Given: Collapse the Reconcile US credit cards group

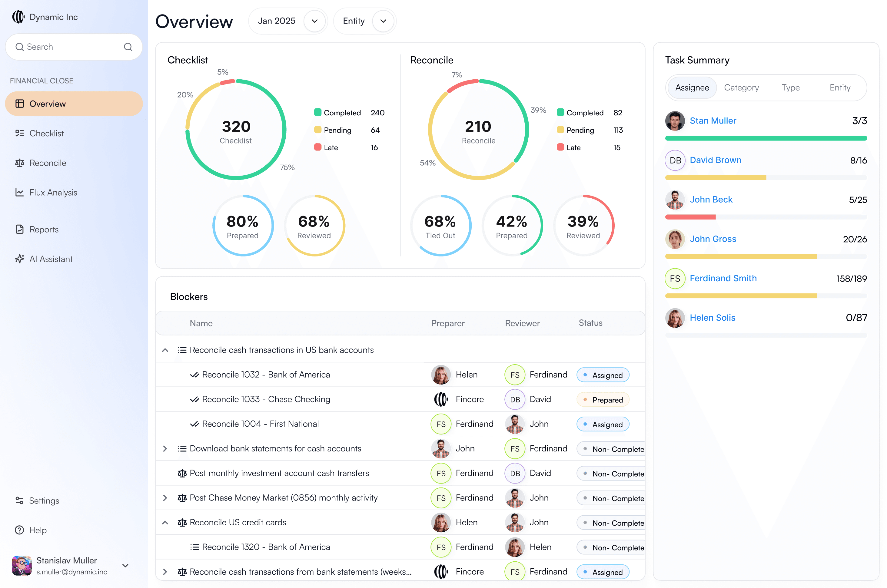Looking at the screenshot, I should (x=165, y=522).
